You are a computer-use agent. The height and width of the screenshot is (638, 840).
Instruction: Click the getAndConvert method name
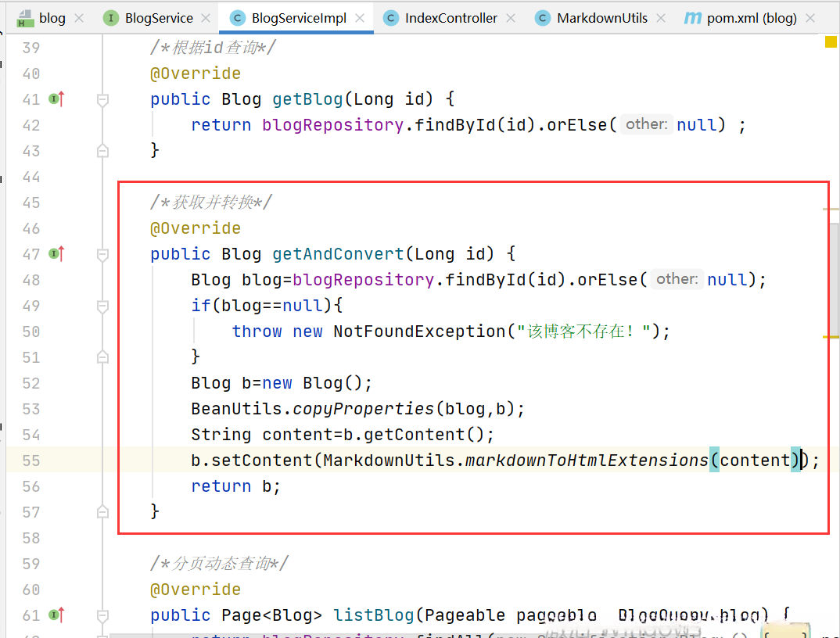[338, 253]
